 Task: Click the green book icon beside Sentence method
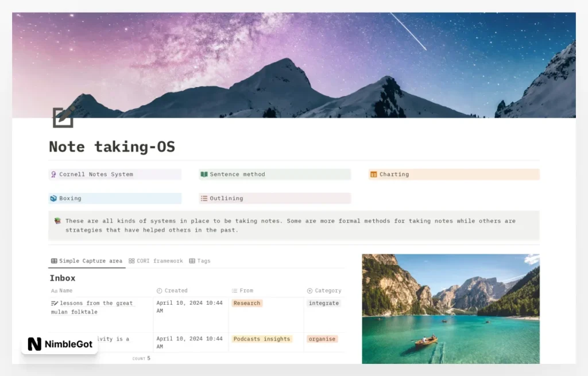(205, 174)
